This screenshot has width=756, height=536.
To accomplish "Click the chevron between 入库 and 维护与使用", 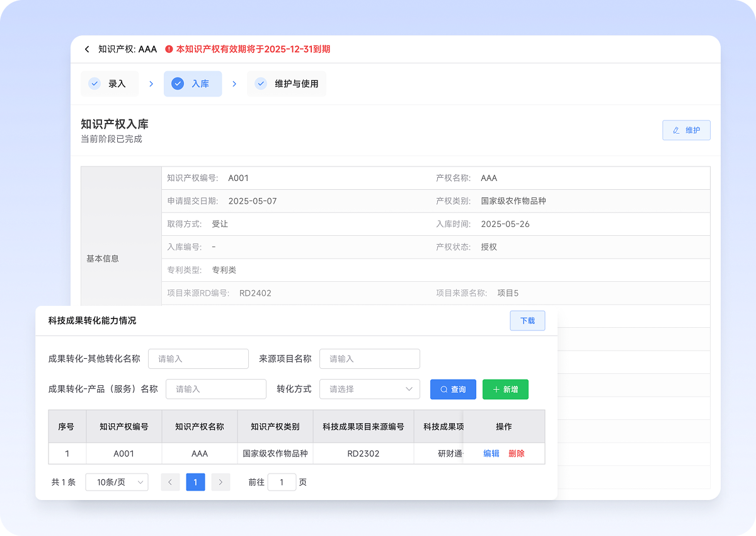I will (x=234, y=84).
